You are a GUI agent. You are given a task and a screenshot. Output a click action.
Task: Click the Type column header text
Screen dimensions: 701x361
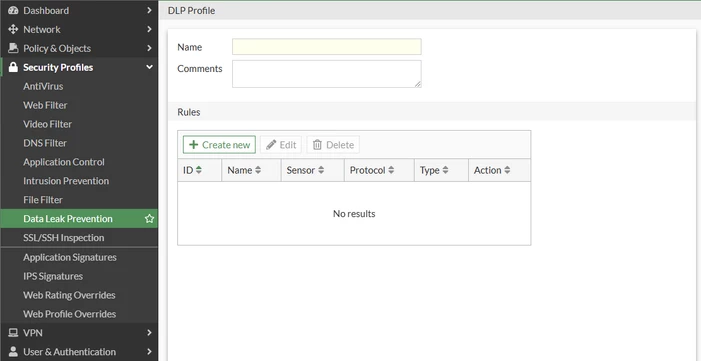[x=430, y=170]
